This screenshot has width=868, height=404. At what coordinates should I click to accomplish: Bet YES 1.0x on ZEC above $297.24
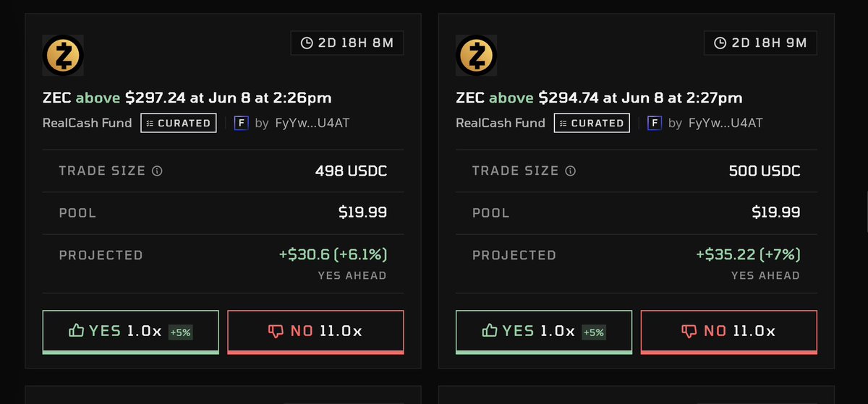click(x=130, y=332)
